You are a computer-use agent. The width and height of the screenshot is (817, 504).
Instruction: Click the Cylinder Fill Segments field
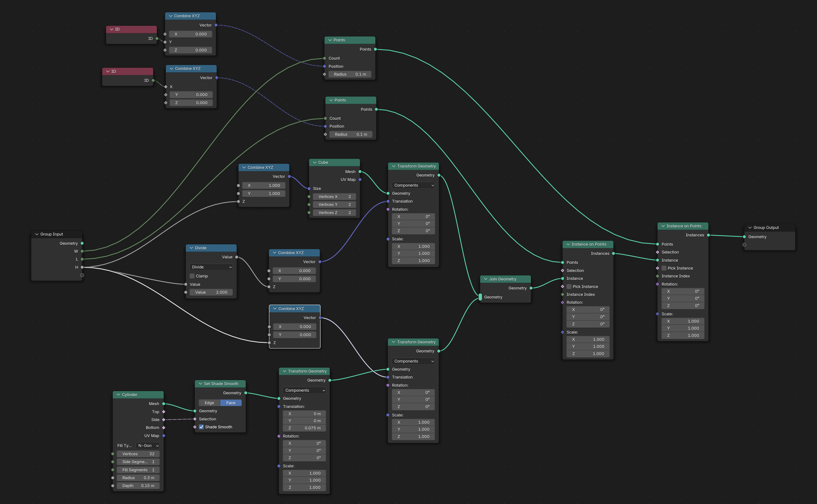pos(138,470)
